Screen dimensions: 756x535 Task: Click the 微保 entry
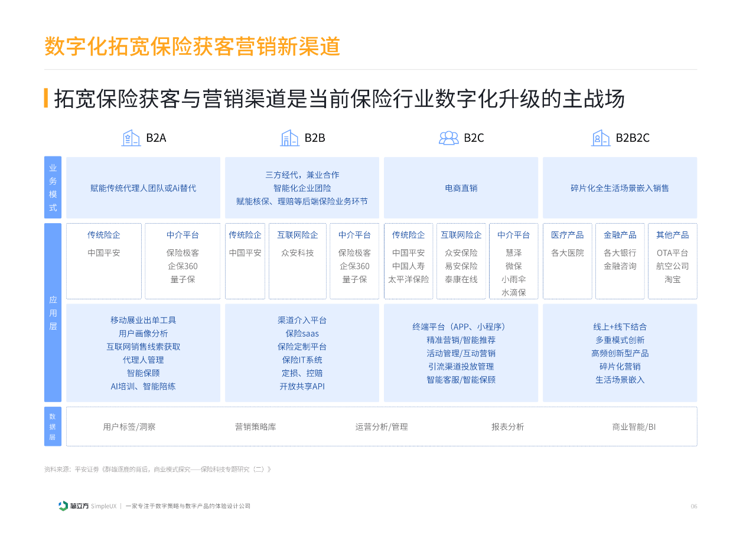coord(513,266)
